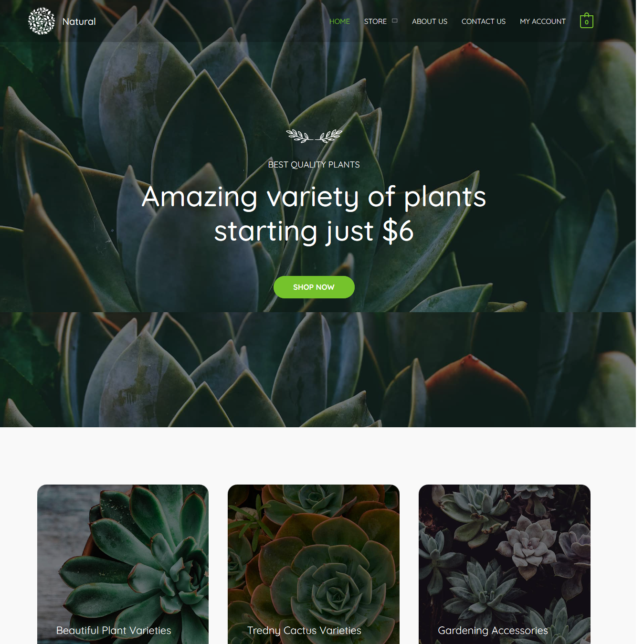Click the cart item count number

pyautogui.click(x=587, y=22)
